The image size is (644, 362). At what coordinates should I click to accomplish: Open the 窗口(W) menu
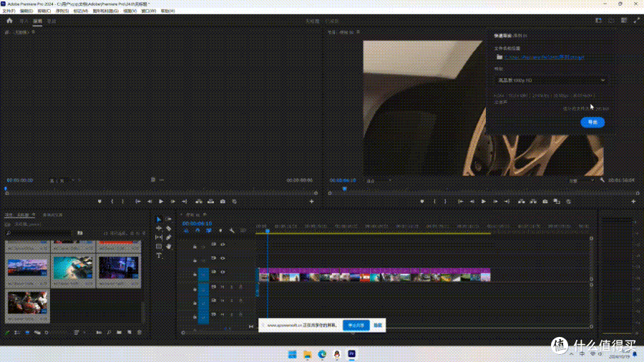148,11
